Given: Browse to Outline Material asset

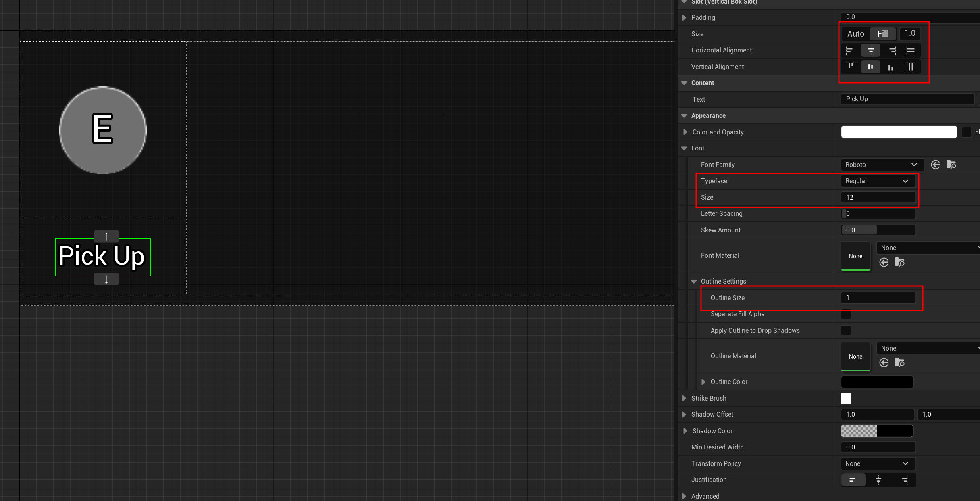Looking at the screenshot, I should (900, 363).
